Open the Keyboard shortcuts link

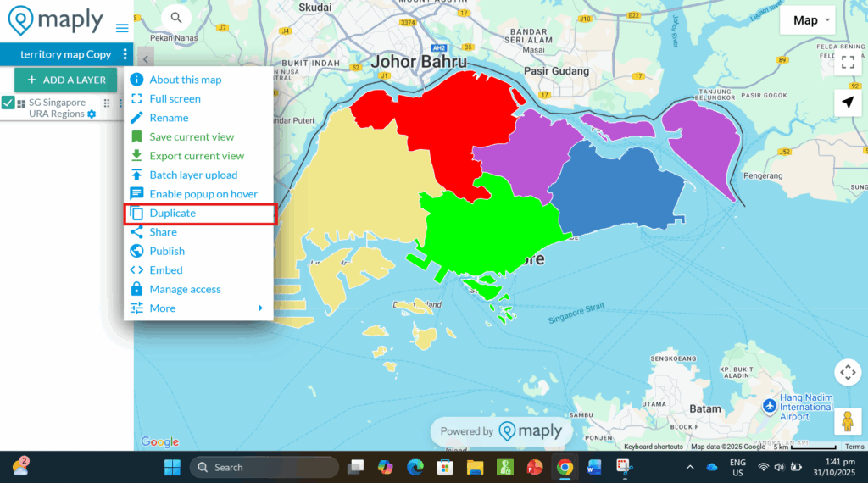[653, 447]
